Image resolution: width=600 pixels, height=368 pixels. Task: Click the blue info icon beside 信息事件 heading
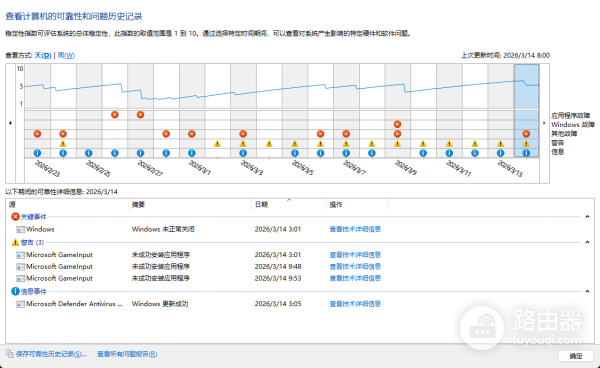(x=15, y=291)
